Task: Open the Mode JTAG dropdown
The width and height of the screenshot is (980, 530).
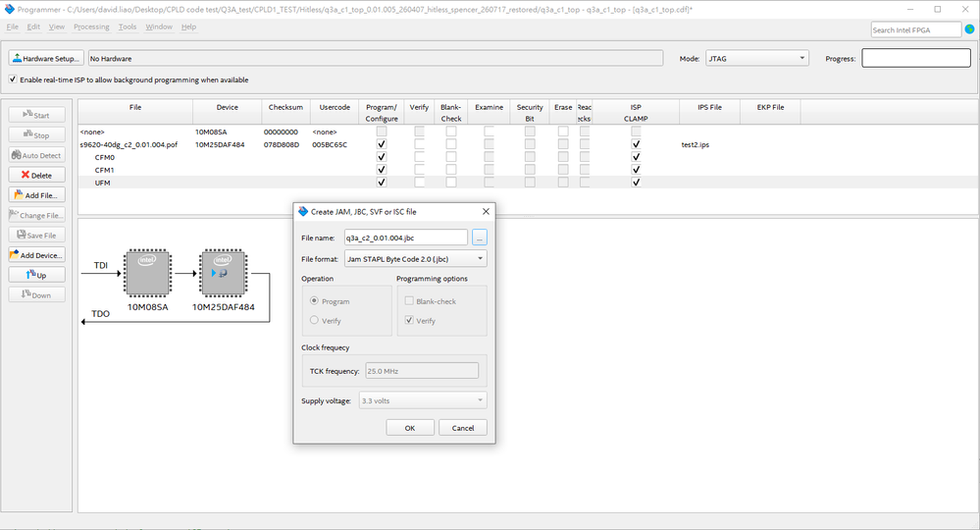Action: point(757,58)
